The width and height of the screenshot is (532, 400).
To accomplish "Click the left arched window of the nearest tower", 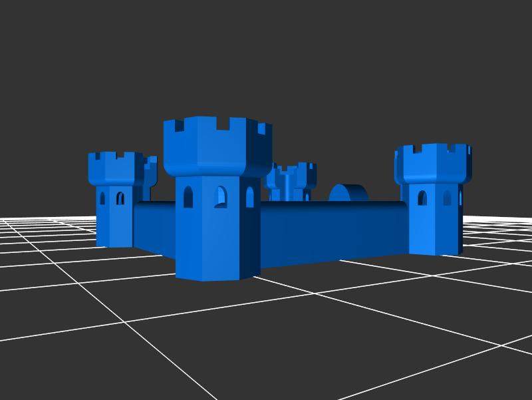I will 188,197.
